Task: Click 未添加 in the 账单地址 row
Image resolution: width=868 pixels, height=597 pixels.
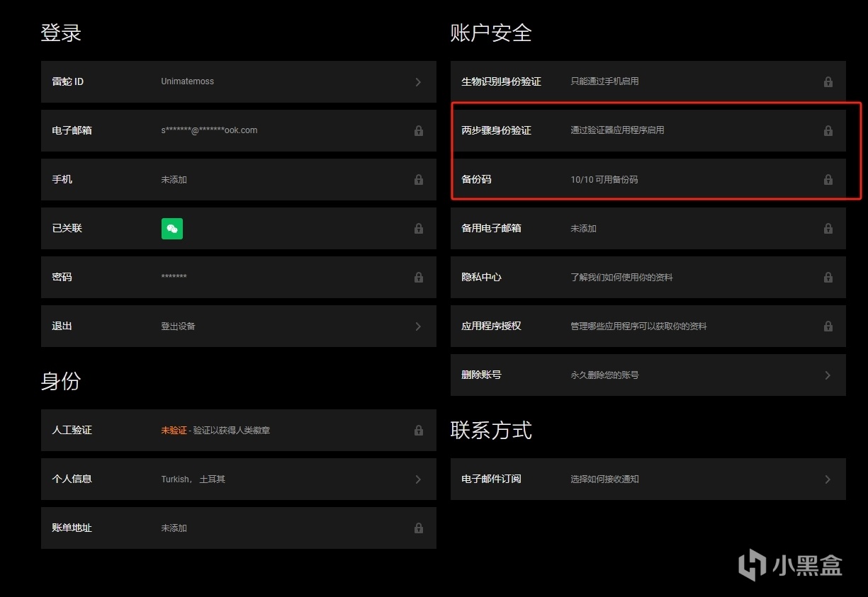Action: [x=174, y=528]
